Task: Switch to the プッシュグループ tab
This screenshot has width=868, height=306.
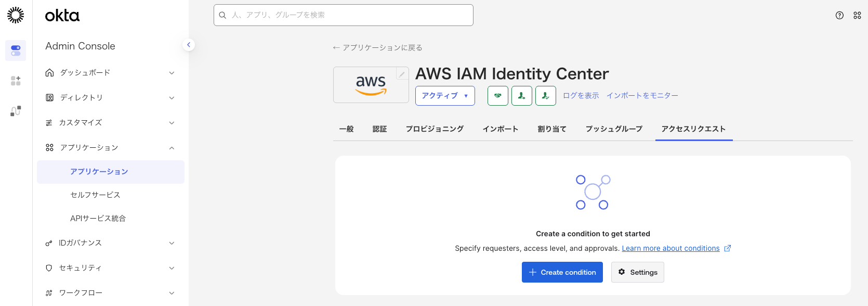Action: 614,129
